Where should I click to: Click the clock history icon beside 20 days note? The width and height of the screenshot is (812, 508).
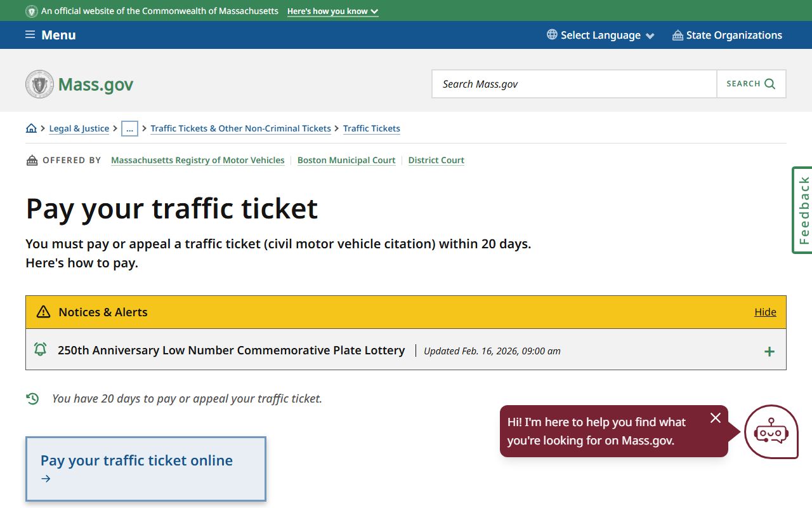pyautogui.click(x=32, y=399)
